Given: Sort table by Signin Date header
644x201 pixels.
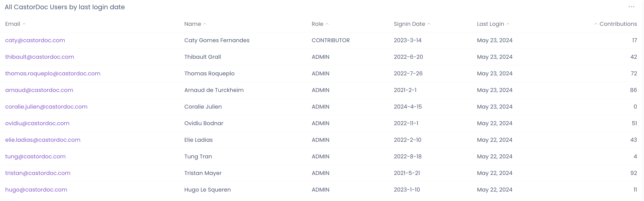Looking at the screenshot, I should pos(409,24).
